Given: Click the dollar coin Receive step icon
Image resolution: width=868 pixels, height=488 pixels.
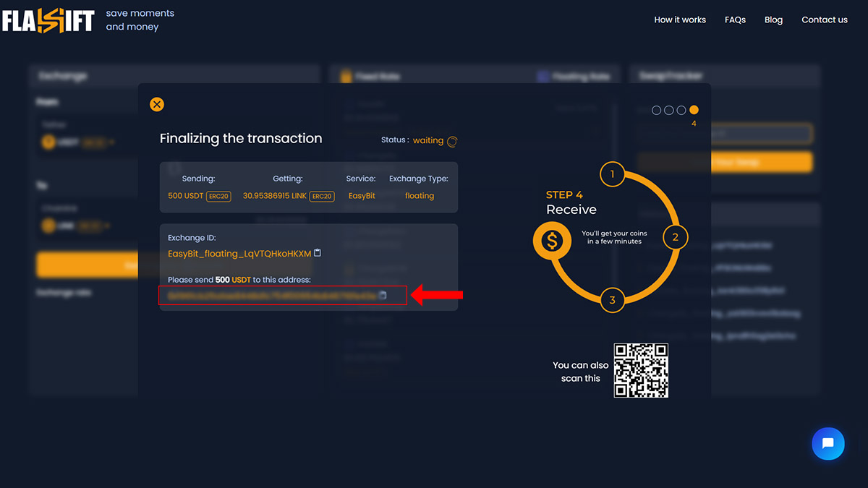Looking at the screenshot, I should (552, 241).
